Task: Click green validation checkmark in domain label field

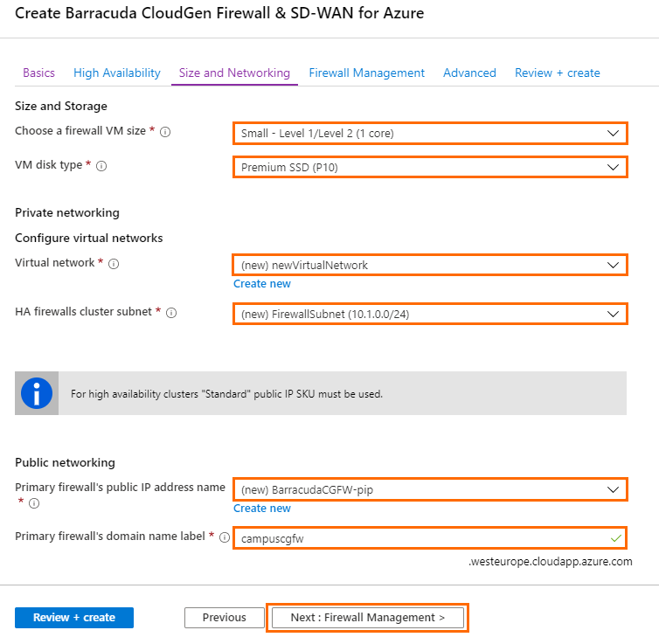Action: pos(615,538)
